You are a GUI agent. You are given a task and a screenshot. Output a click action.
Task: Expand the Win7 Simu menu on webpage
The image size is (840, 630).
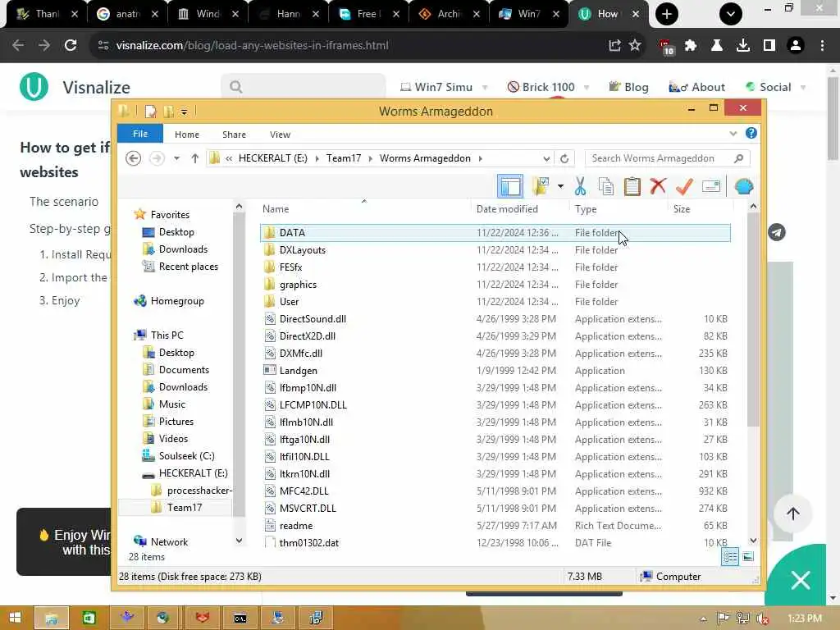[485, 87]
